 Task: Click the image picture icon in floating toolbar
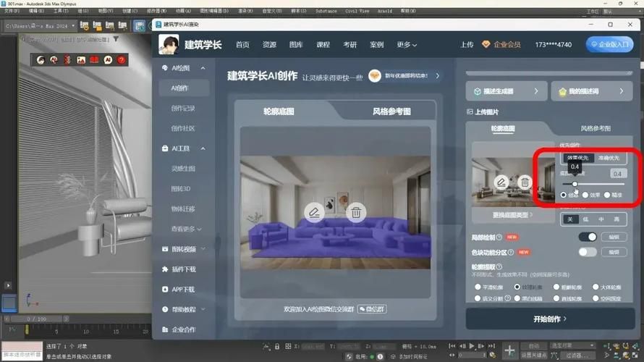81,60
